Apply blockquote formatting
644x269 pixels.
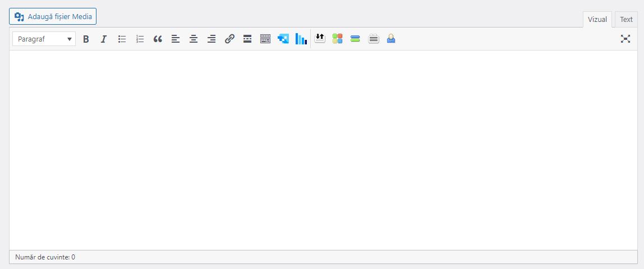click(x=158, y=39)
